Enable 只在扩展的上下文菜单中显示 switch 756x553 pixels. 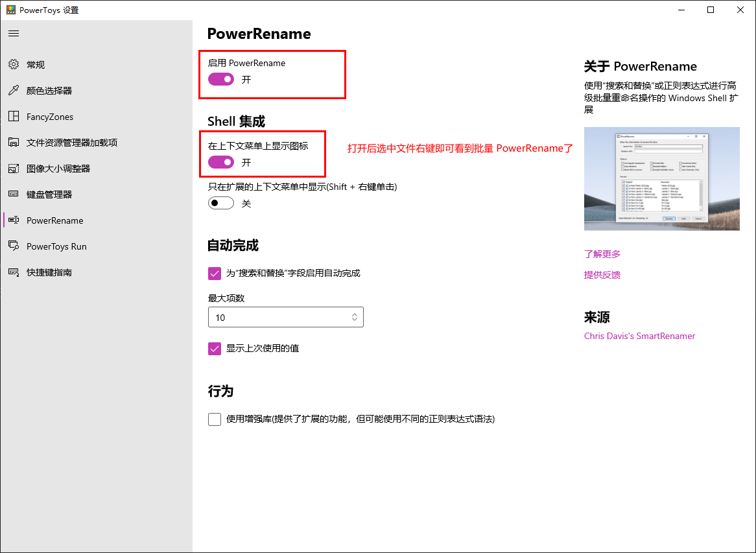click(x=221, y=203)
